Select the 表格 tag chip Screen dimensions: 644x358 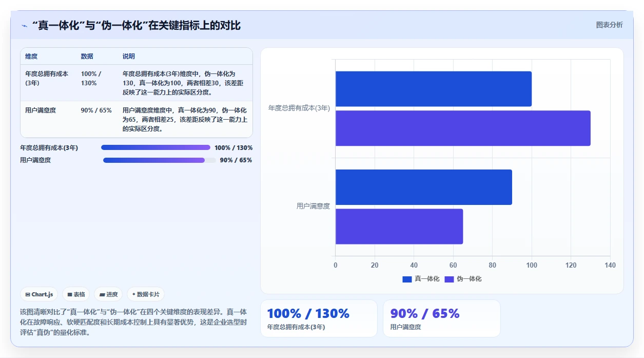click(76, 294)
